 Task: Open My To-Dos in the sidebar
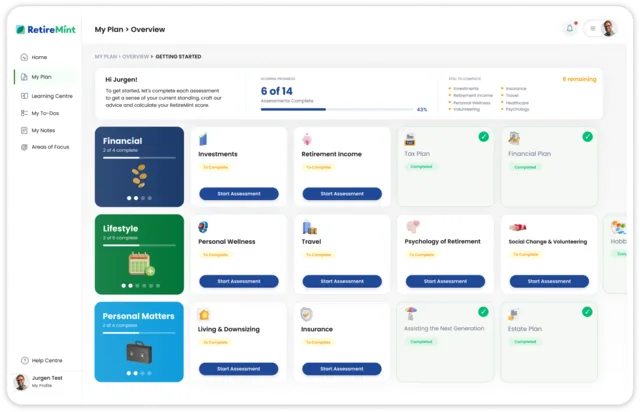pos(40,113)
